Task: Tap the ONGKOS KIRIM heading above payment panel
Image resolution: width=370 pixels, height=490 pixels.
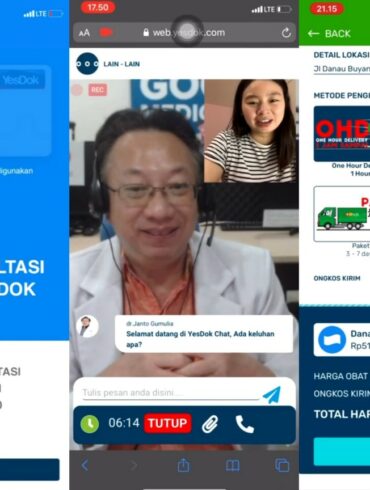Action: pos(337,278)
